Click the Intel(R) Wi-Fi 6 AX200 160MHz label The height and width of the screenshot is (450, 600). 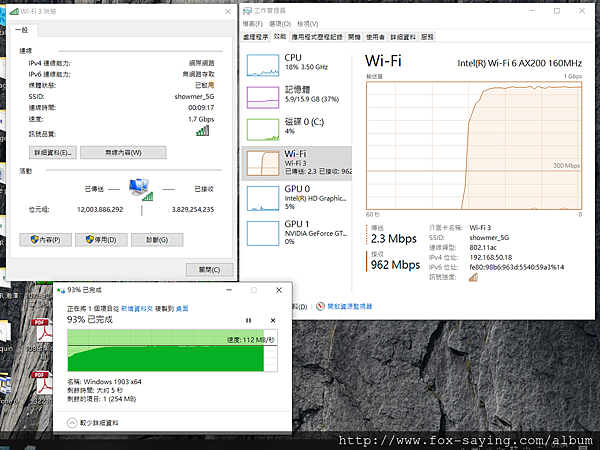tap(520, 63)
